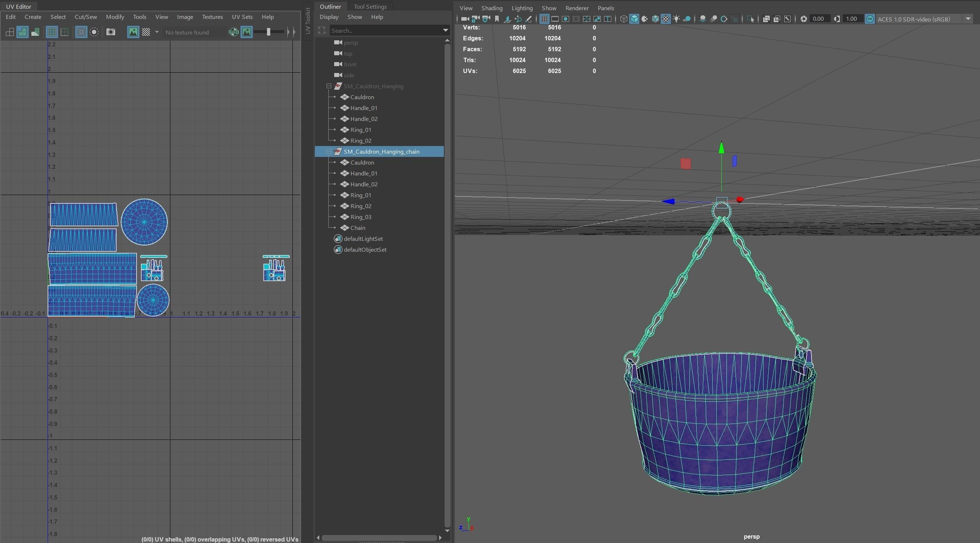
Task: Toggle checkered tile pattern icon
Action: pyautogui.click(x=146, y=32)
